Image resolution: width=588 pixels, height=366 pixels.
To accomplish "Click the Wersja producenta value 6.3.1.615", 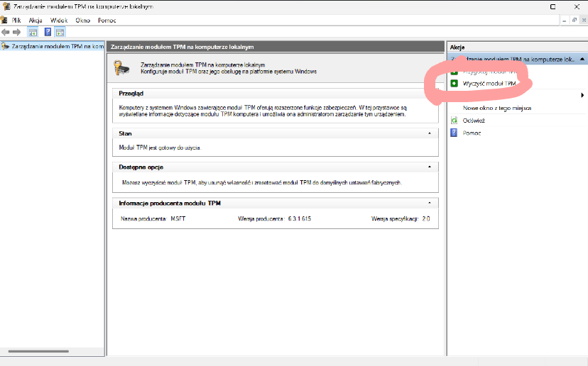I will [x=300, y=218].
